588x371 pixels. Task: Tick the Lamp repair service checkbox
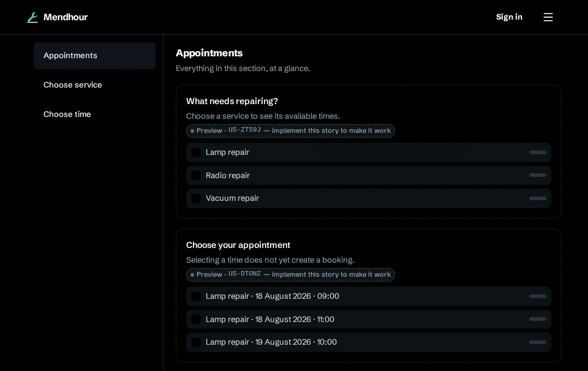196,152
